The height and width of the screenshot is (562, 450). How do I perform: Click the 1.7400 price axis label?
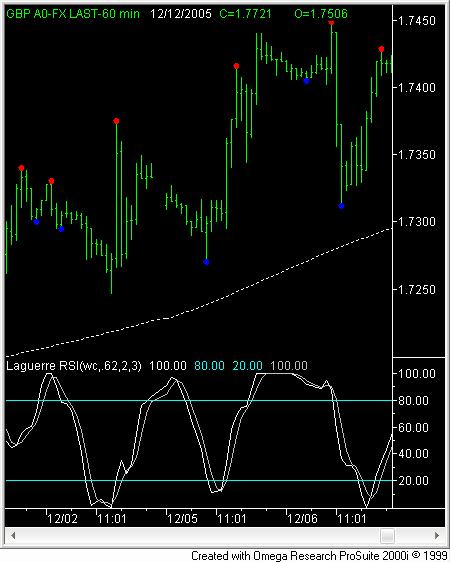tap(416, 87)
